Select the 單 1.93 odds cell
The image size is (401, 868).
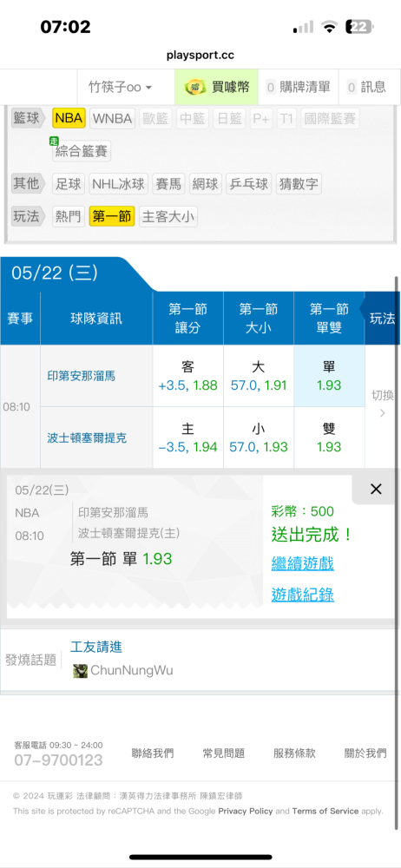(x=329, y=377)
